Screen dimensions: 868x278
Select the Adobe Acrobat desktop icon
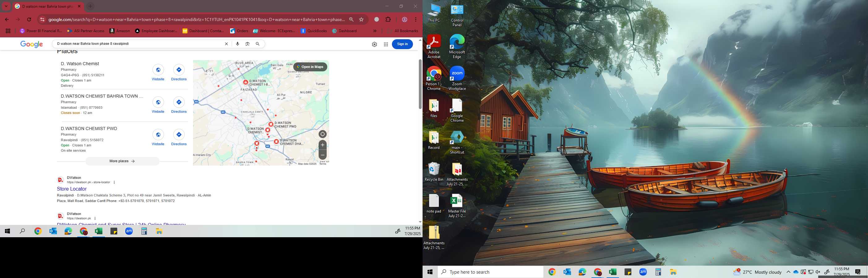(434, 47)
